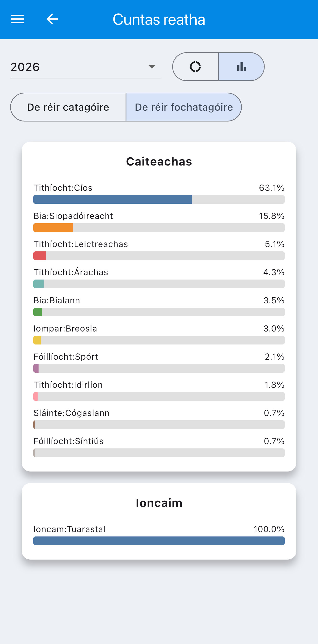Select the De réir fochatagóire tab
Viewport: 318px width, 644px height.
184,107
